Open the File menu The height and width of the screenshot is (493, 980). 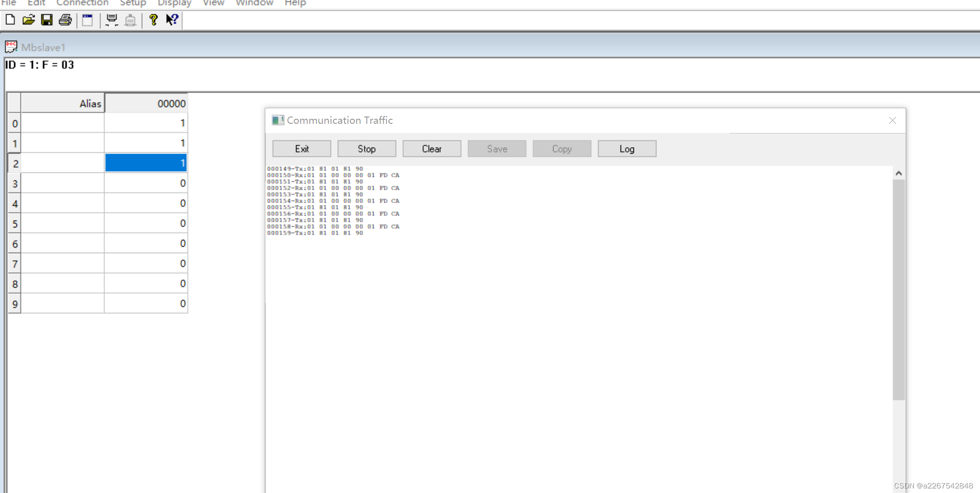tap(9, 3)
